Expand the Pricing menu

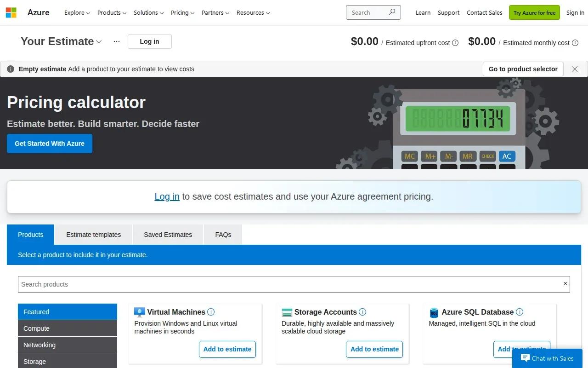[x=182, y=12]
